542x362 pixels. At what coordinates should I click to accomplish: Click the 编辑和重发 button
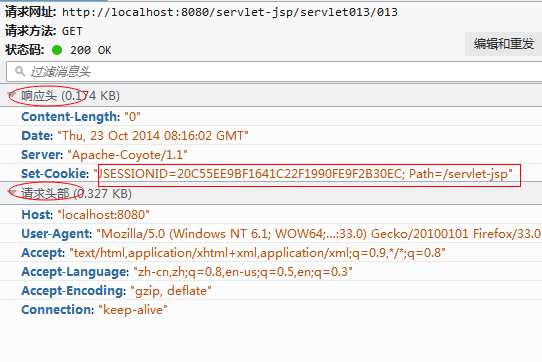point(504,44)
